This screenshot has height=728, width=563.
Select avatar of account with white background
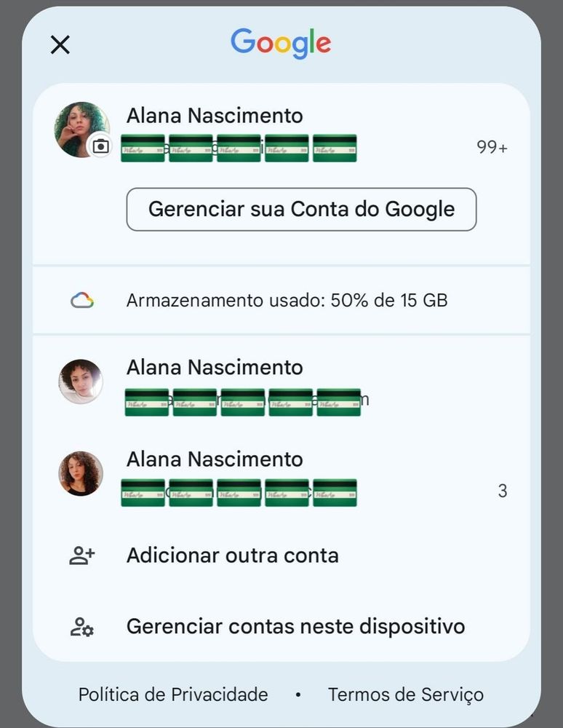[81, 381]
